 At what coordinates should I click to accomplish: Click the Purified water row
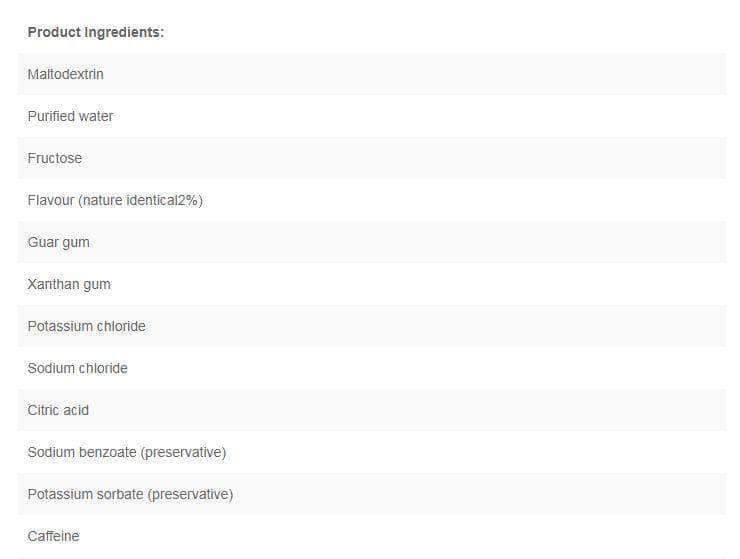click(x=70, y=116)
